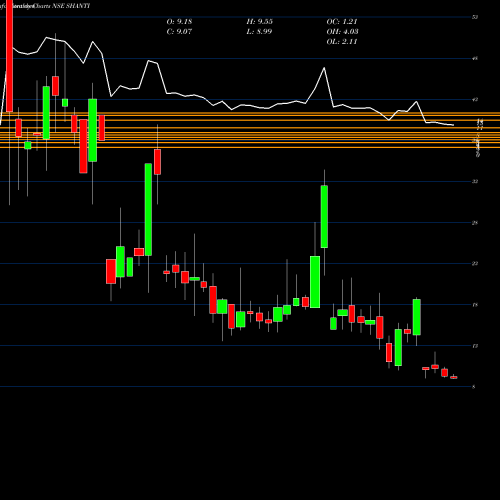Click the price axis label '13'
Screen dimensions: 500x500
pos(475,346)
